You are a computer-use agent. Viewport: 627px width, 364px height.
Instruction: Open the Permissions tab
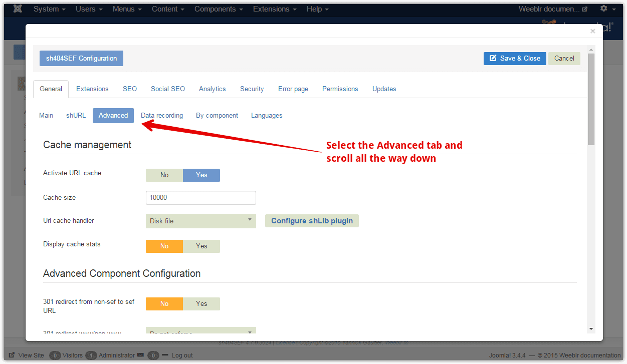(340, 89)
